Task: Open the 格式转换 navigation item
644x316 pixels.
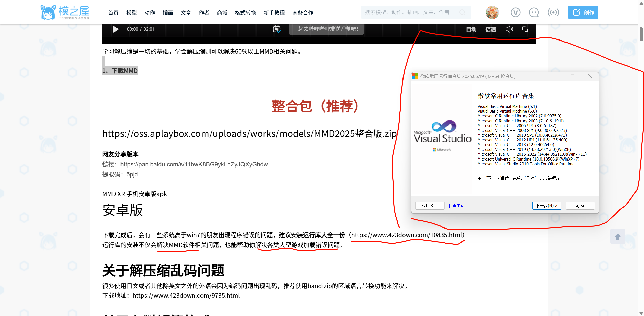Action: (x=245, y=13)
